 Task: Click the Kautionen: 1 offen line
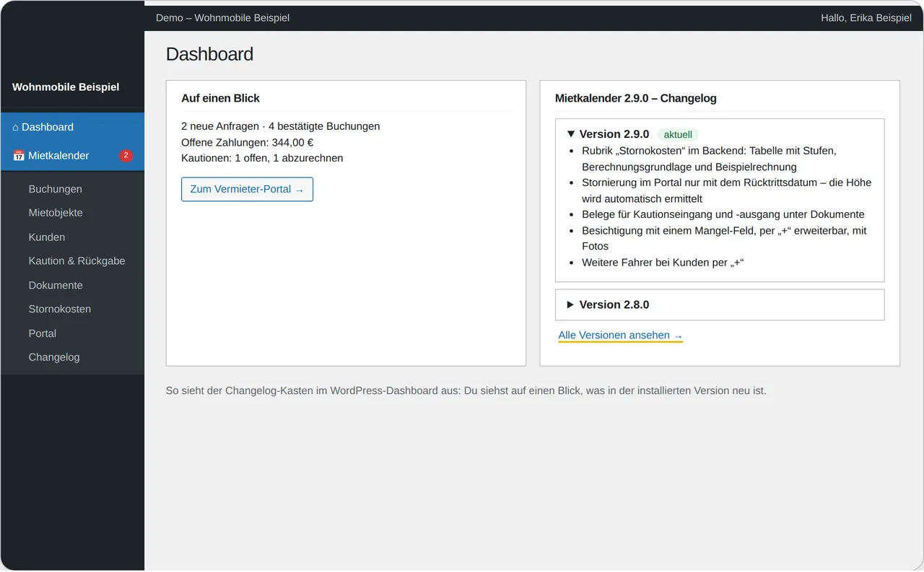point(262,158)
